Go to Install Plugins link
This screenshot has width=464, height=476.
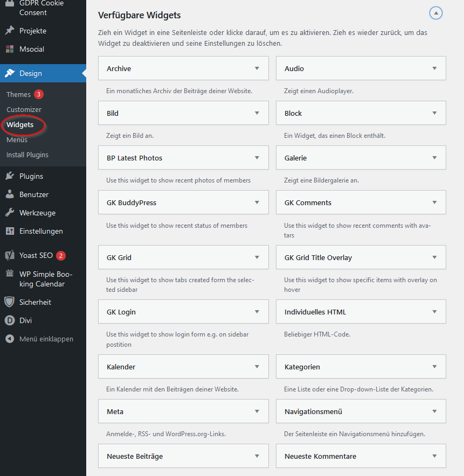click(x=27, y=155)
